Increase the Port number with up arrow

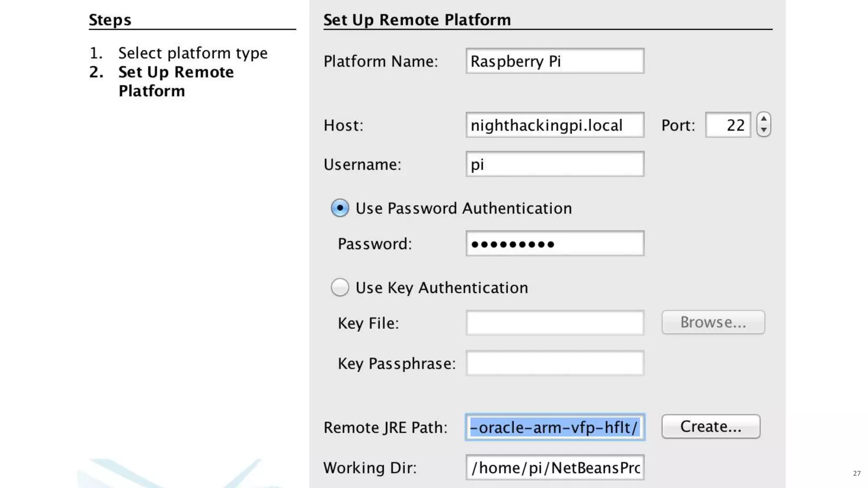(764, 119)
